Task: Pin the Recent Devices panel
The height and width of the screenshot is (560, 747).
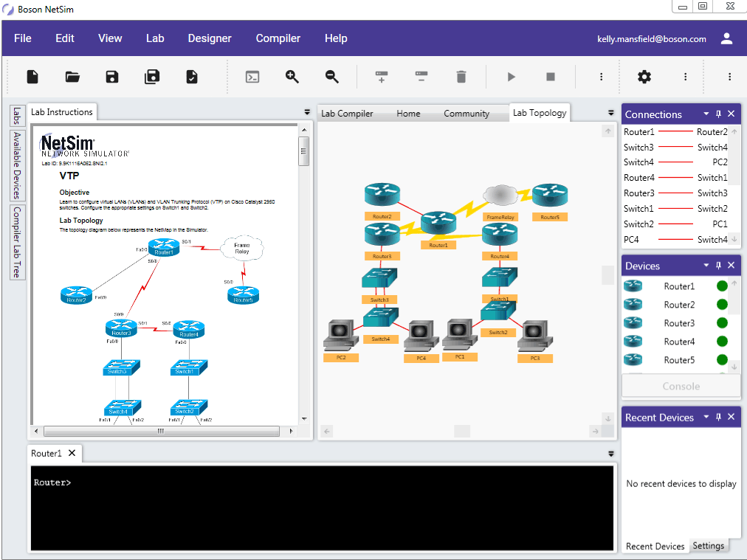Action: (x=718, y=417)
